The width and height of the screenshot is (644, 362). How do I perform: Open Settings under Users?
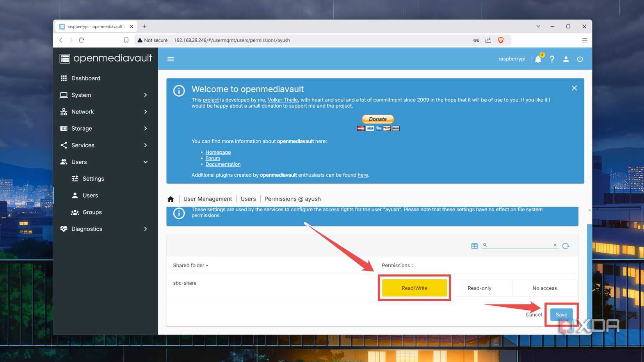point(105,179)
